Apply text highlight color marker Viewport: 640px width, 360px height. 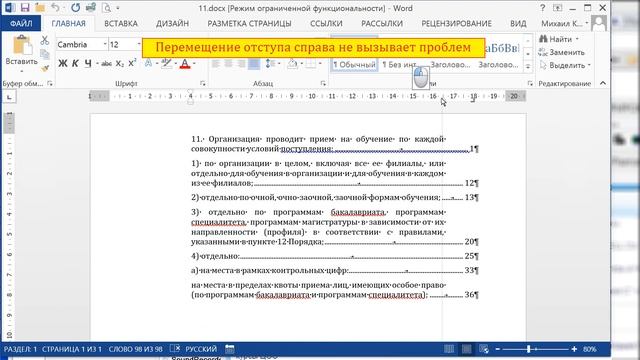[166, 63]
